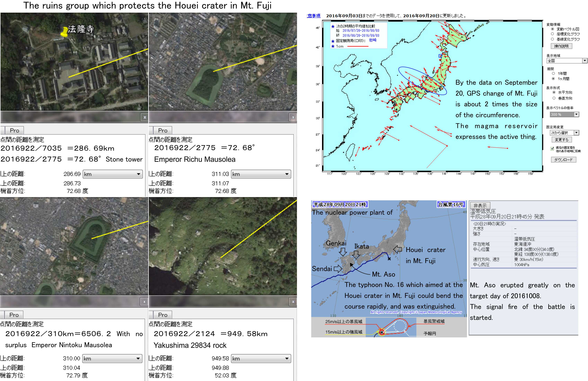The height and width of the screenshot is (381, 588).
Task: Open km unit dropdown for 286.69 distance
Action: [113, 174]
